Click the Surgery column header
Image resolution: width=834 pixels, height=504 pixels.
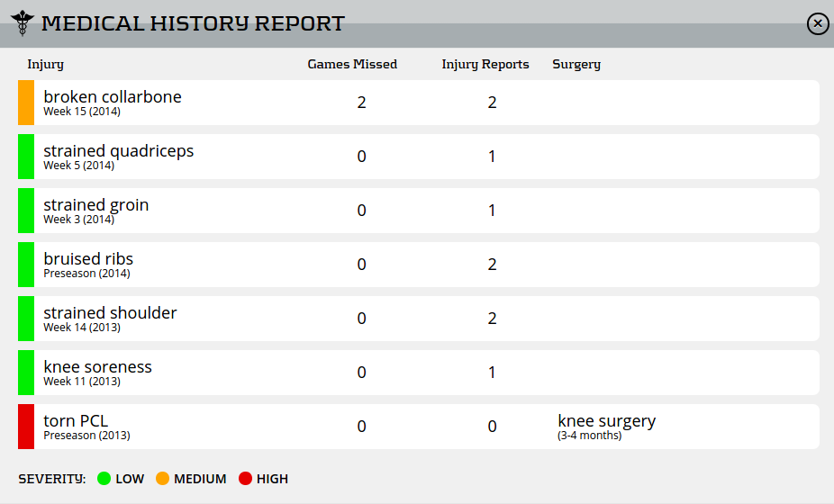click(x=576, y=65)
